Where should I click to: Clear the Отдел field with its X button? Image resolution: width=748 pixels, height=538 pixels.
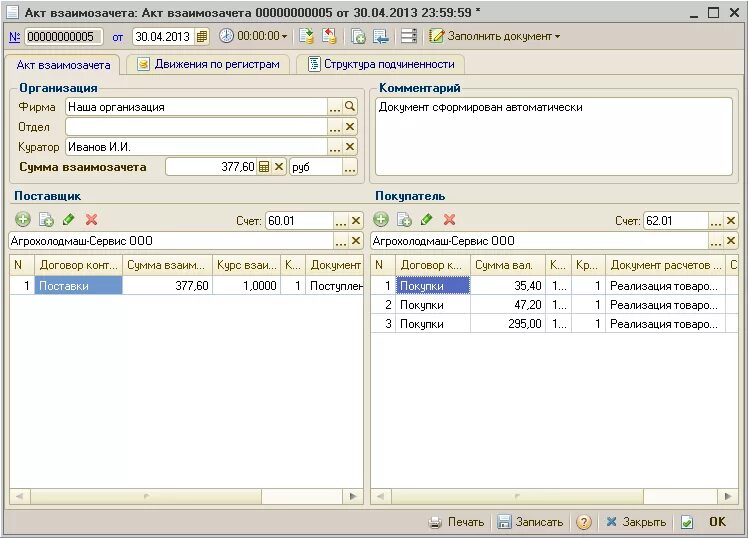coord(350,127)
